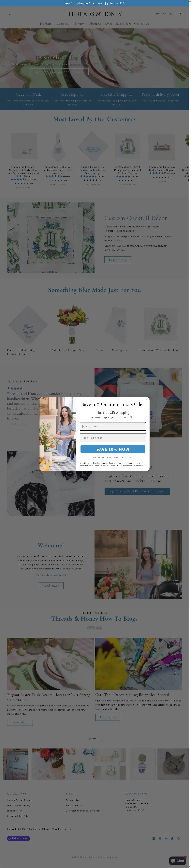Open the Instagram social icon
This screenshot has width=191, height=868.
(x=160, y=838)
